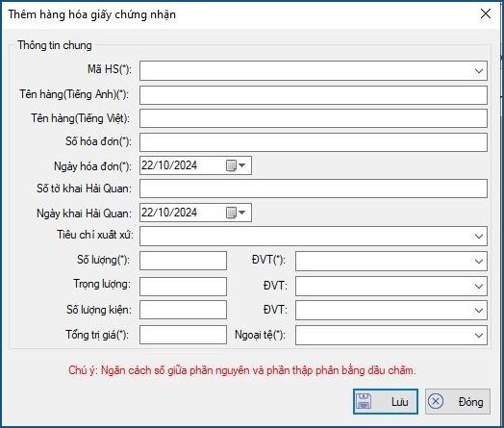The height and width of the screenshot is (428, 504).
Task: Click the Số tờ khai Hải Quan field
Action: click(314, 189)
